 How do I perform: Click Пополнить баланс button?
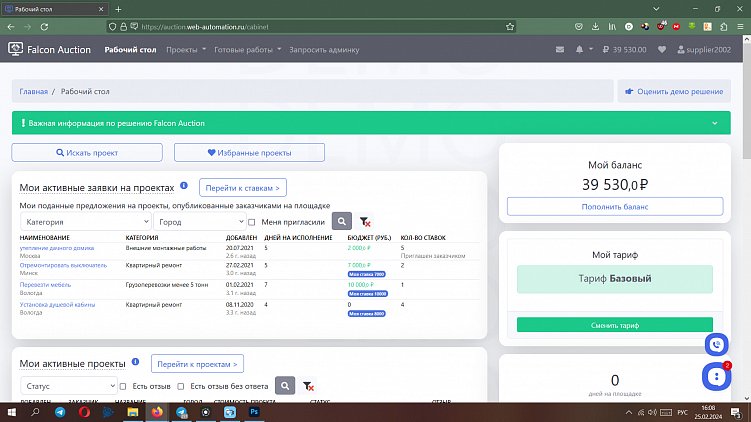(x=614, y=206)
